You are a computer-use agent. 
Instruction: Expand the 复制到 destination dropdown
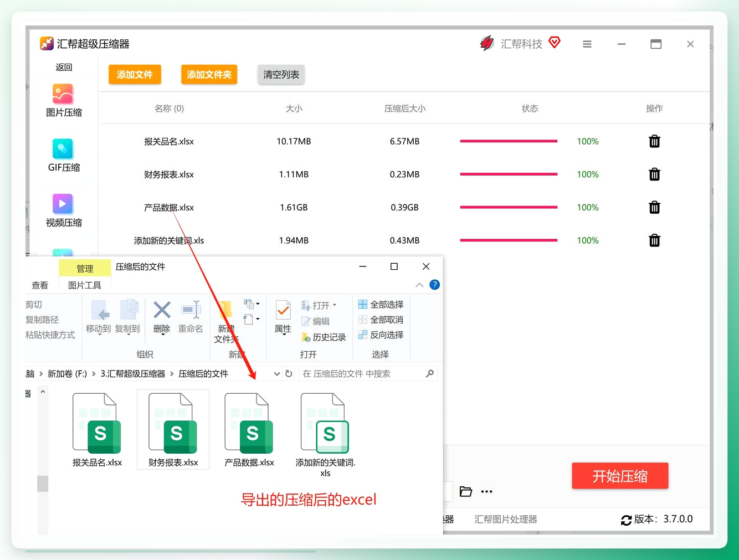coord(127,334)
